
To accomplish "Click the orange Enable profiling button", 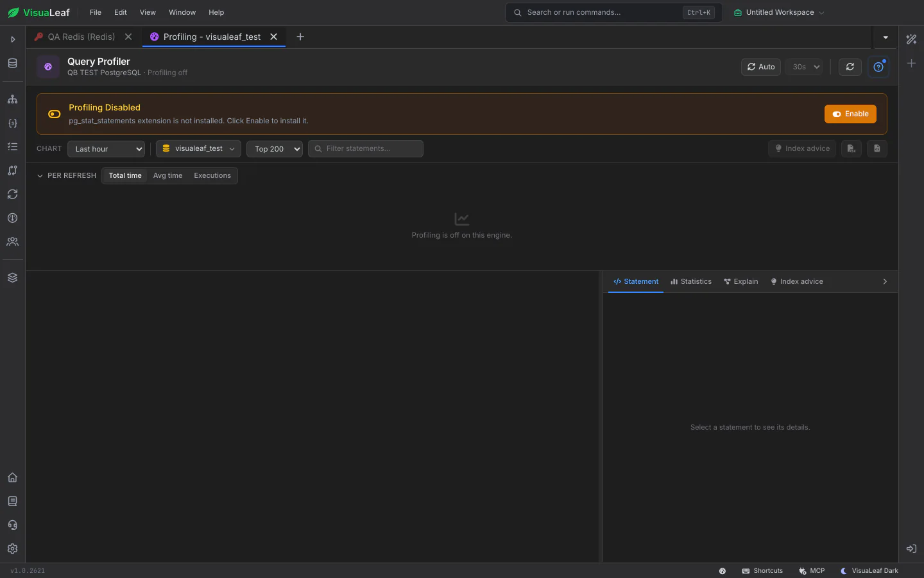I will (850, 114).
